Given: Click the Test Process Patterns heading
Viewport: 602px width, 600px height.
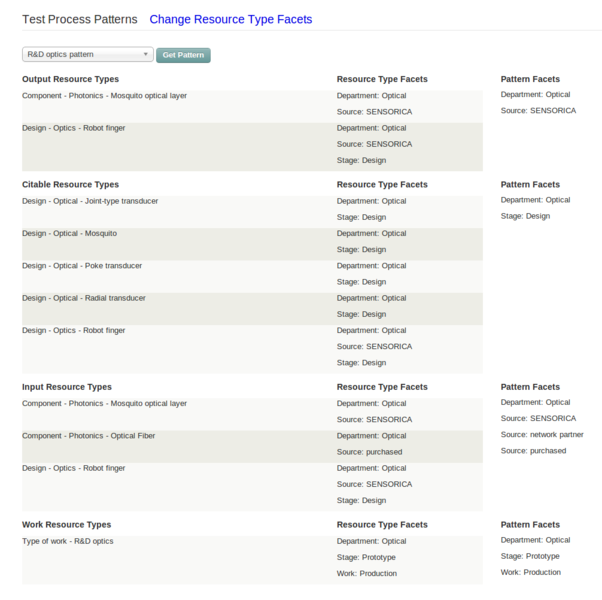Looking at the screenshot, I should coord(79,19).
